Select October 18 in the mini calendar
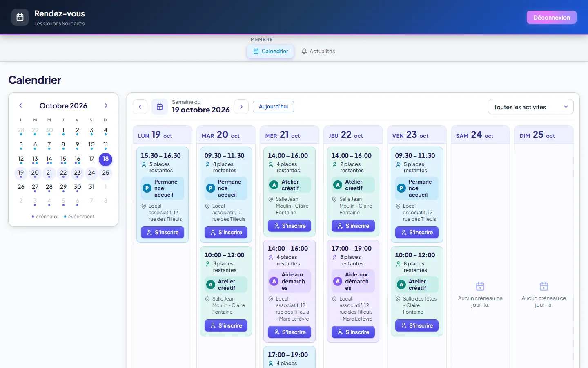 106,159
